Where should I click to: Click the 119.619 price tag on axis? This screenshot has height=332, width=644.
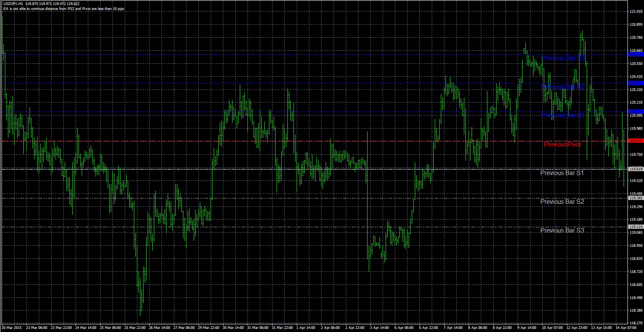pos(636,169)
